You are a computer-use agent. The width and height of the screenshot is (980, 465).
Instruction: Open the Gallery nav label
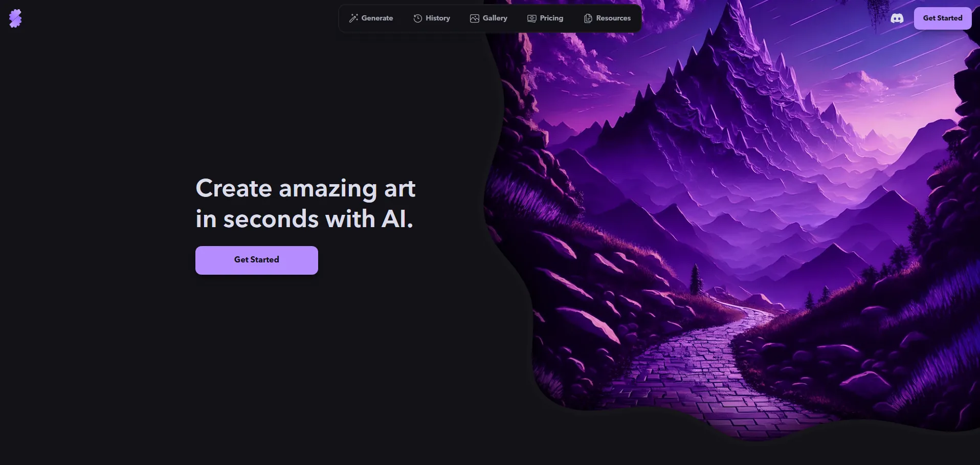[495, 18]
